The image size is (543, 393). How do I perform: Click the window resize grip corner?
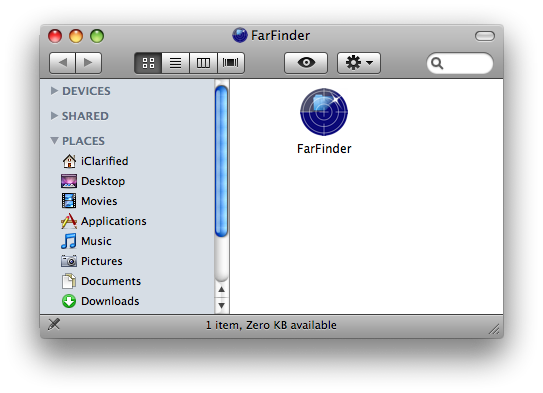495,329
